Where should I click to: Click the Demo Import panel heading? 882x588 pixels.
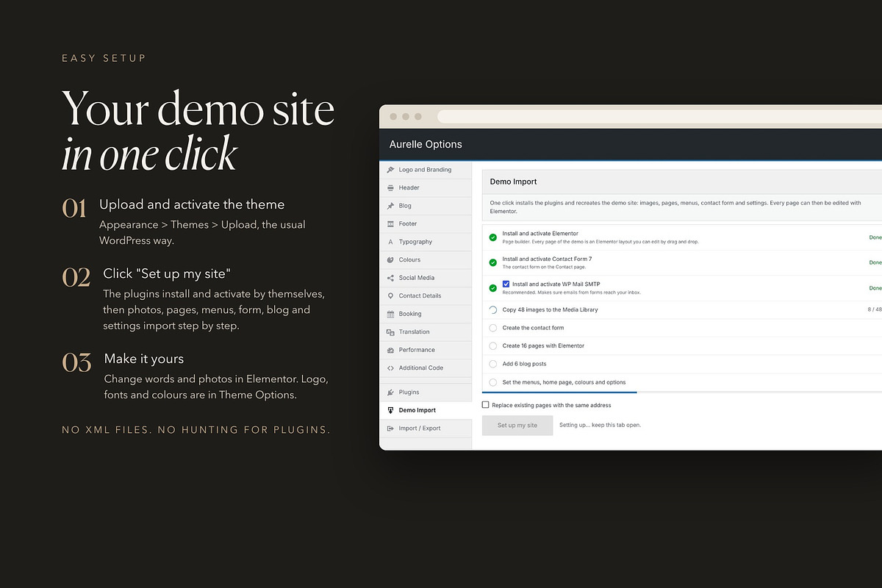(514, 182)
